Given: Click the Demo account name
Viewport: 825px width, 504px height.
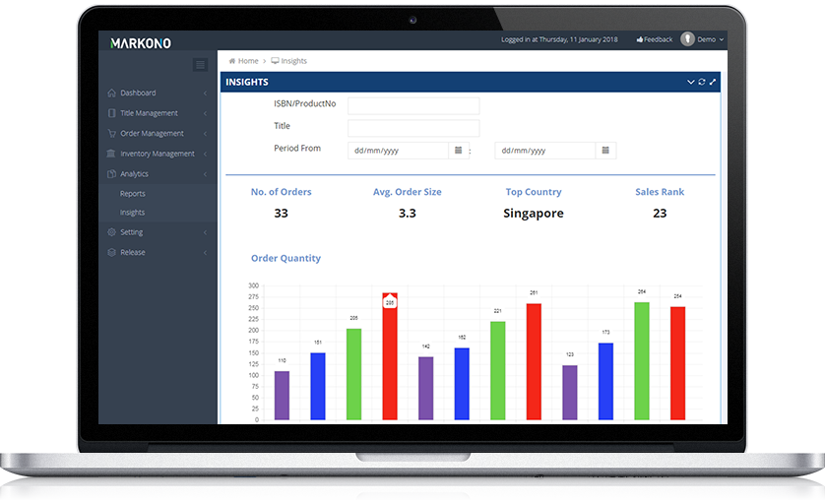Looking at the screenshot, I should 706,39.
